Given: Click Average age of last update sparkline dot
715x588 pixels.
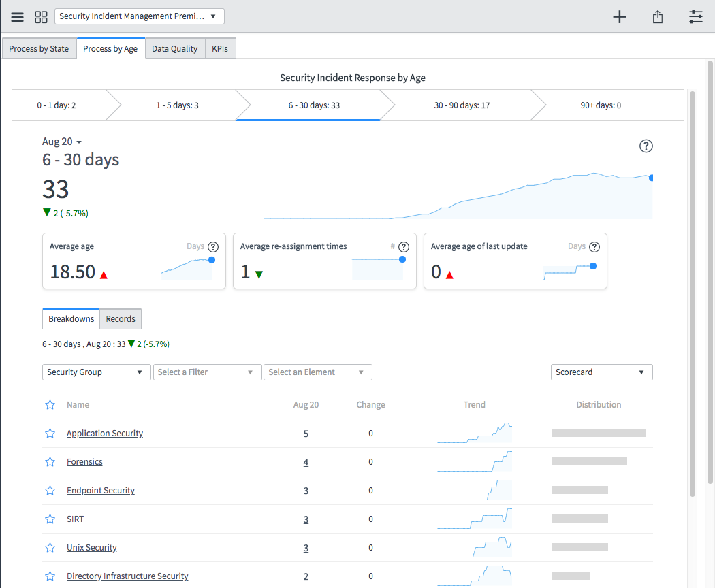Looking at the screenshot, I should point(593,266).
